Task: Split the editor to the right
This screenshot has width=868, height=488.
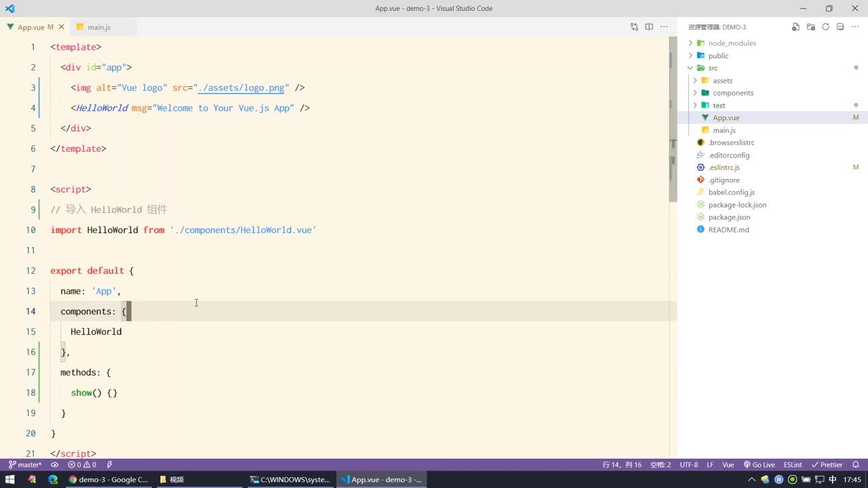Action: tap(649, 27)
